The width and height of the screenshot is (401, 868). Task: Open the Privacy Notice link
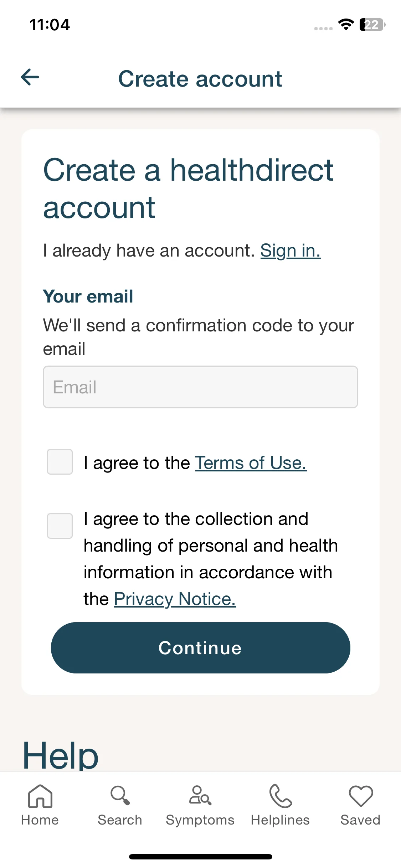(x=175, y=599)
